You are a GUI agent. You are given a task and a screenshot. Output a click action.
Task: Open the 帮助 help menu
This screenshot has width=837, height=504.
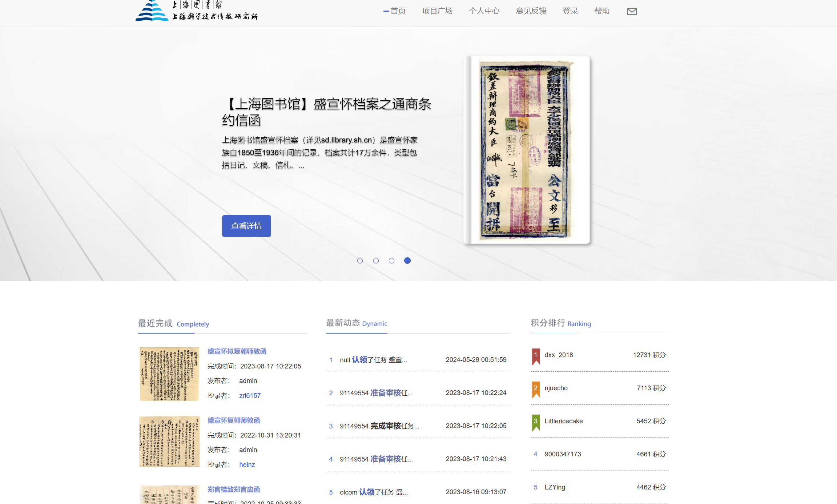click(x=602, y=11)
